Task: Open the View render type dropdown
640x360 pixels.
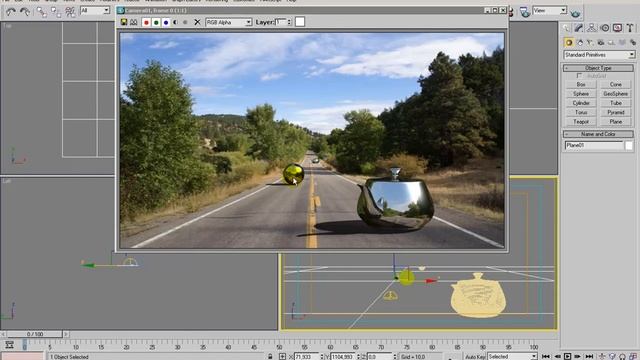Action: coord(550,11)
